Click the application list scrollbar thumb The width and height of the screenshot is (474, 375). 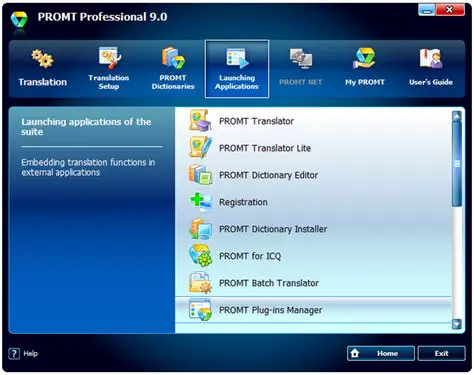(457, 164)
